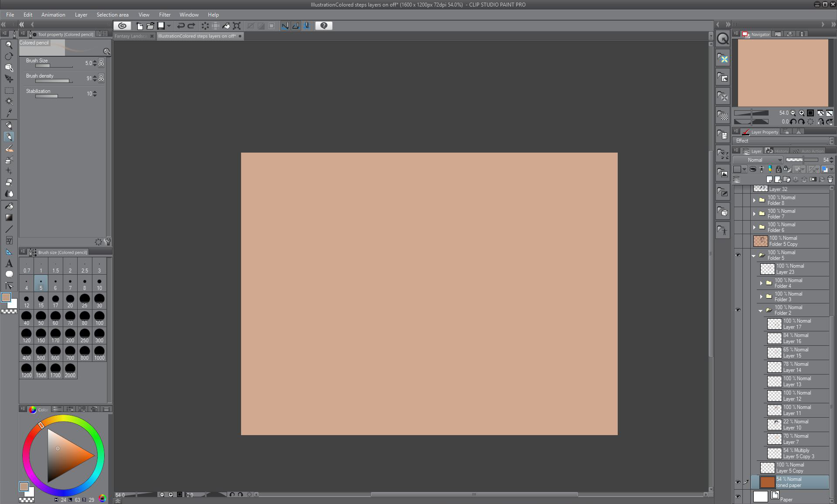Collapse Folder 2 in layer list
This screenshot has height=504, width=837.
coord(761,310)
